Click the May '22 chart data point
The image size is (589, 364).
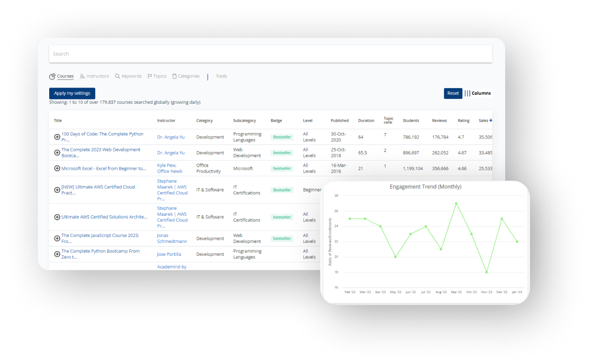[x=395, y=257]
